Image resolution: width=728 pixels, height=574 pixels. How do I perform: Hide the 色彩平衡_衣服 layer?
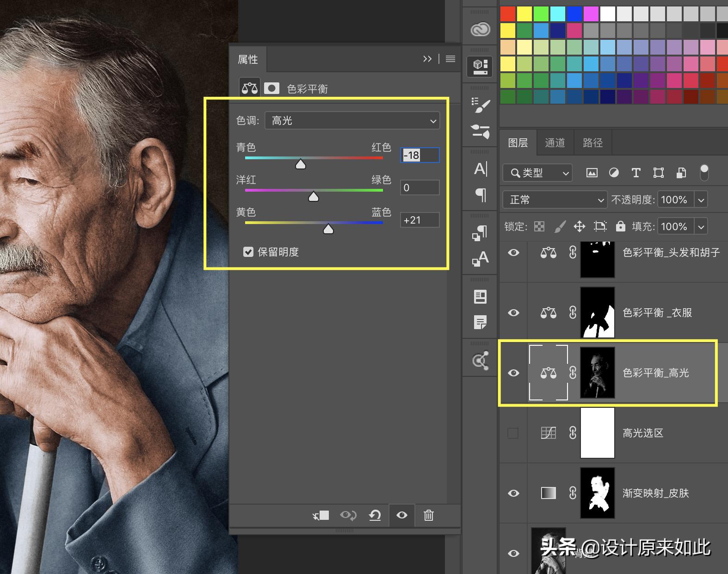(513, 313)
